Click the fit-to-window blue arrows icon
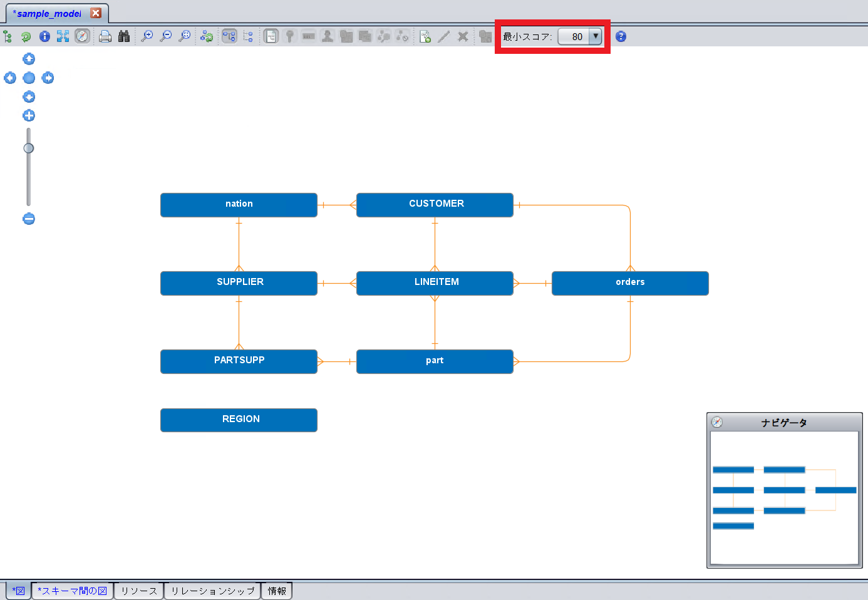The width and height of the screenshot is (868, 600). (x=63, y=36)
